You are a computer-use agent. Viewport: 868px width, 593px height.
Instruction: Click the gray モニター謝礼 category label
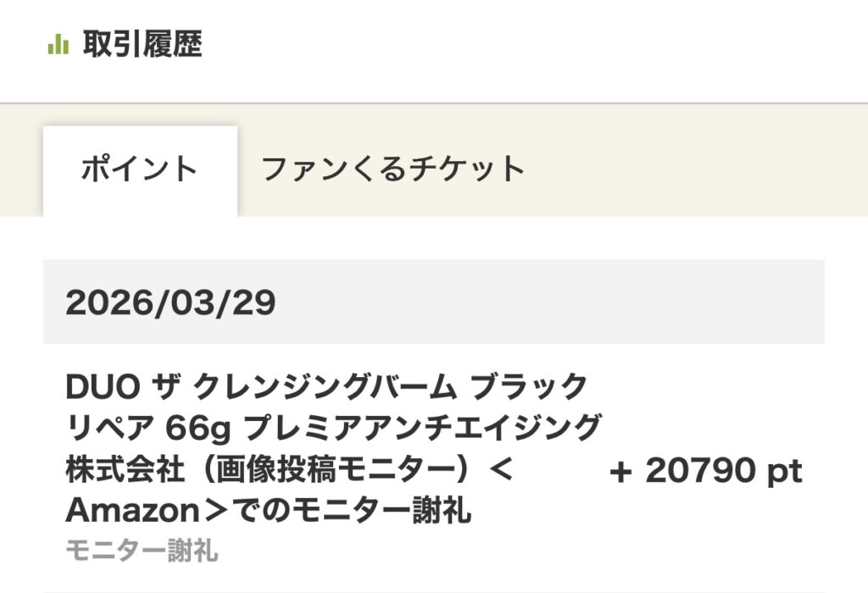coord(142,552)
